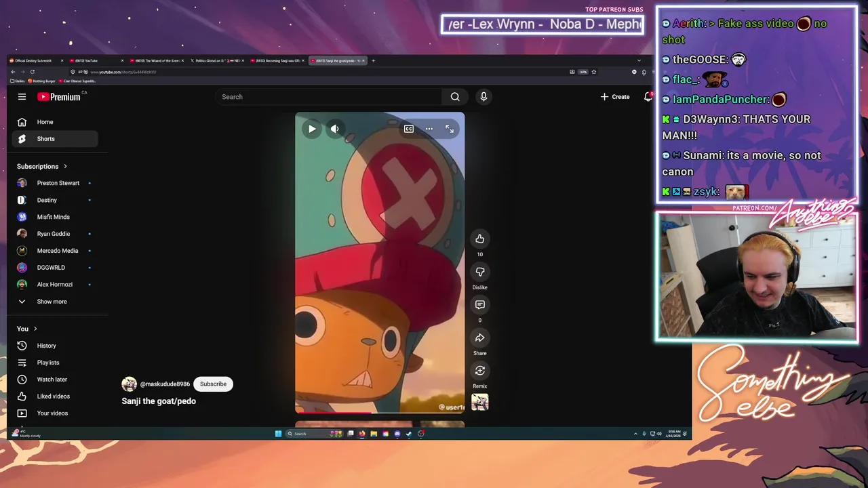Open Your videos in the sidebar
The image size is (868, 488).
55,413
